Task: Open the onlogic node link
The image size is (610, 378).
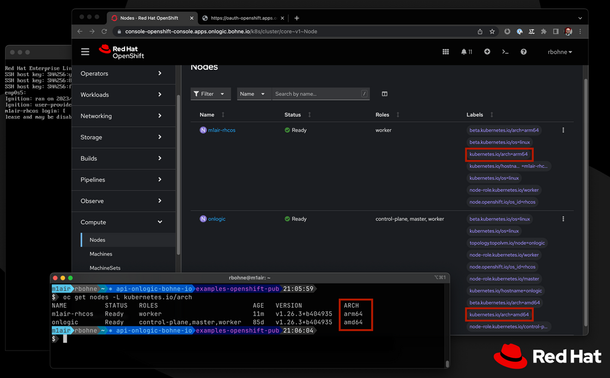Action: pos(217,219)
